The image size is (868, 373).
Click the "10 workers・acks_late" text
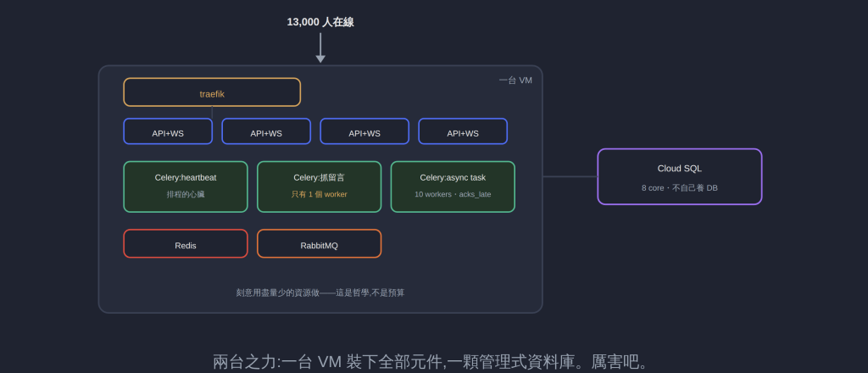pos(453,194)
